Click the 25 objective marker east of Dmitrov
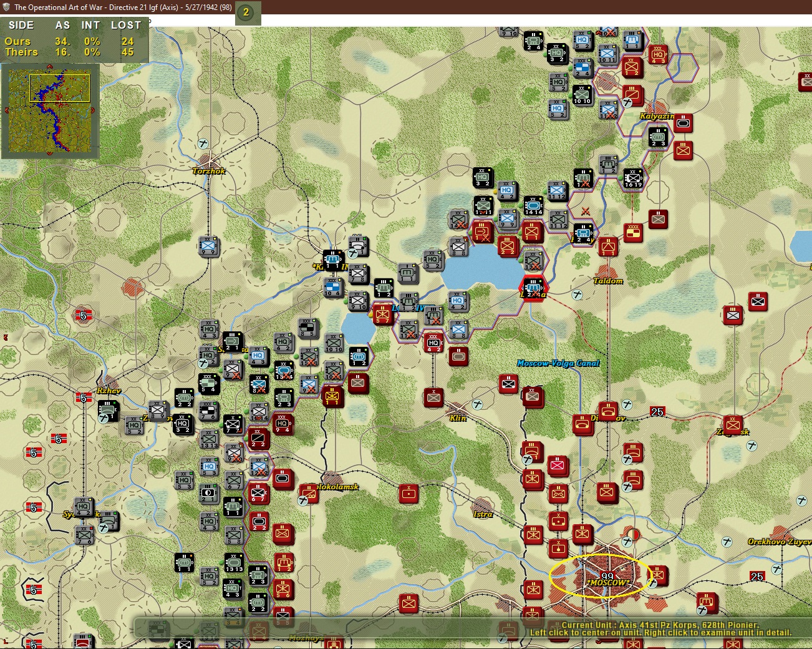Screen dimensions: 812x649 657,412
